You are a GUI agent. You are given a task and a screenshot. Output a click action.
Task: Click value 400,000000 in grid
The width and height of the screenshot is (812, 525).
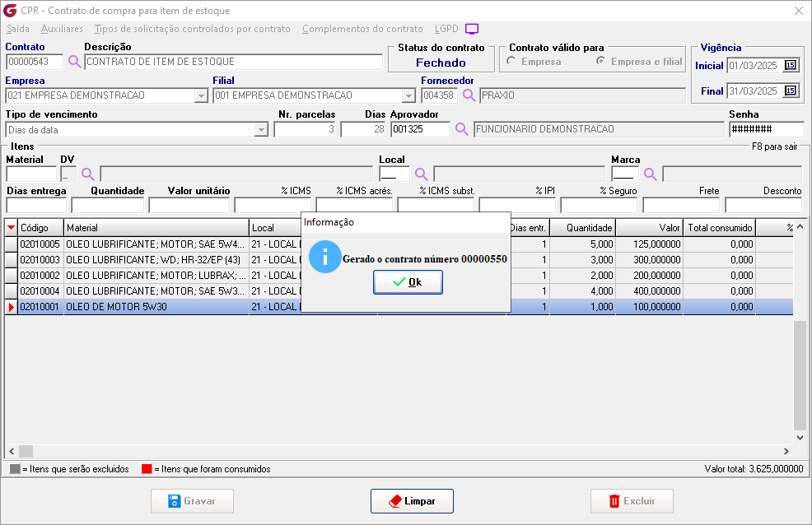tap(656, 291)
